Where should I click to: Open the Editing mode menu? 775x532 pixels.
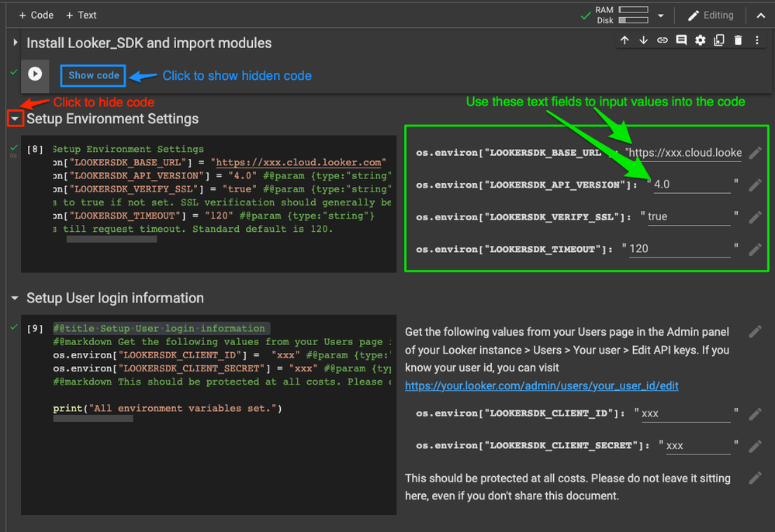coord(711,16)
